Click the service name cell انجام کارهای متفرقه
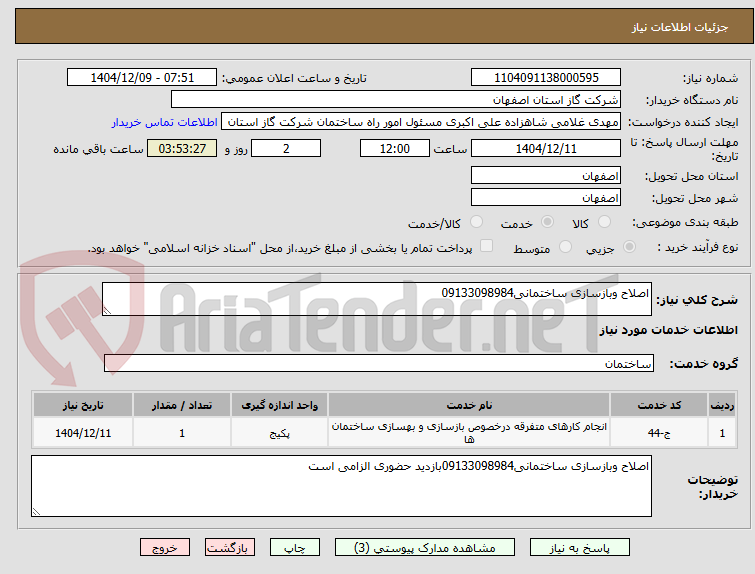 [x=469, y=433]
